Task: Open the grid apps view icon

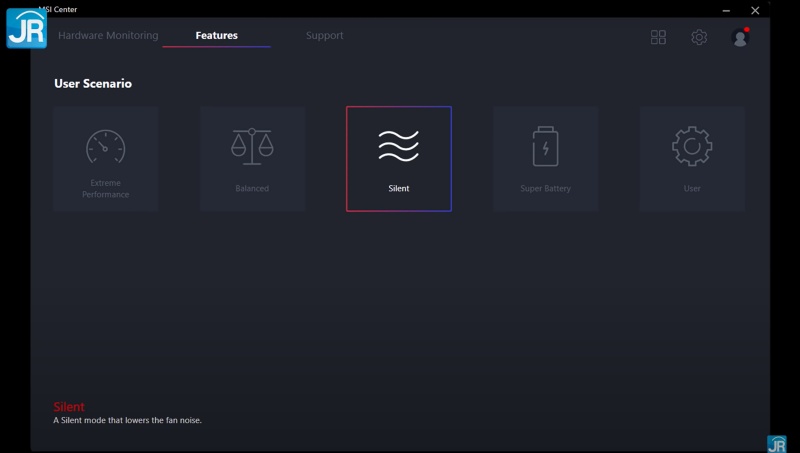Action: (x=658, y=37)
